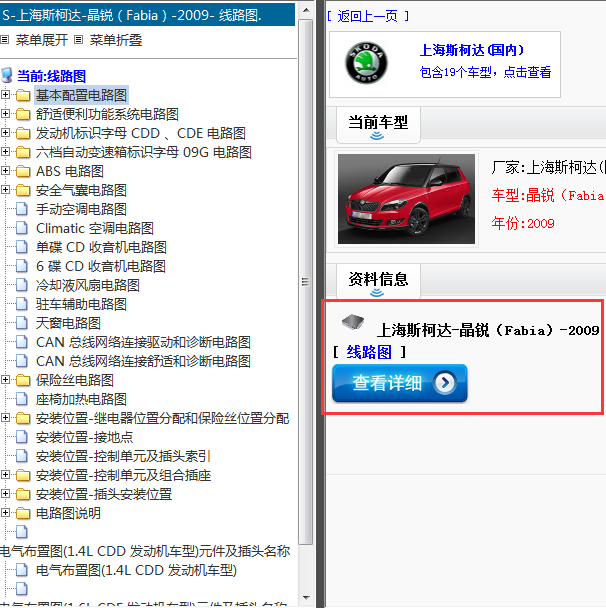Click document icon beside 座椅加热电路图
Image resolution: width=606 pixels, height=608 pixels.
coord(22,399)
